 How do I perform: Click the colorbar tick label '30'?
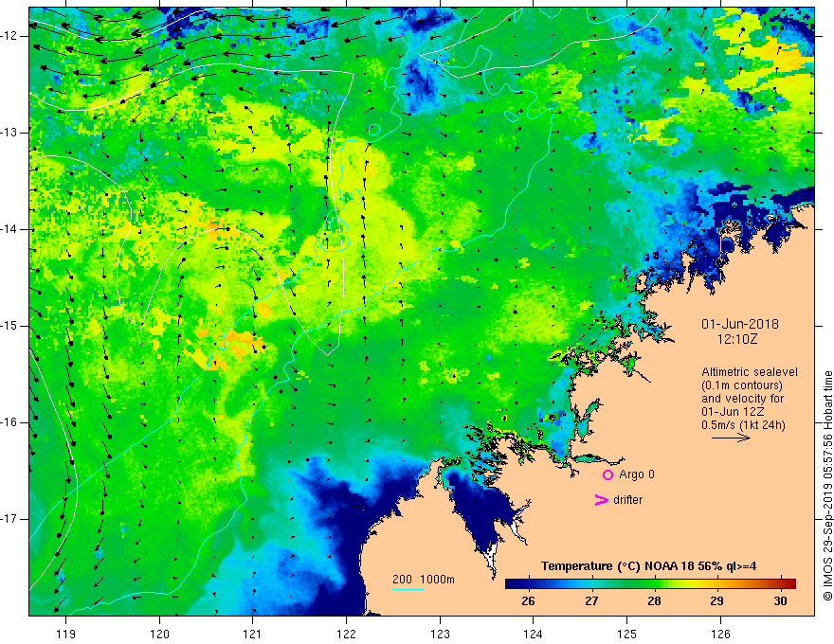pos(780,601)
